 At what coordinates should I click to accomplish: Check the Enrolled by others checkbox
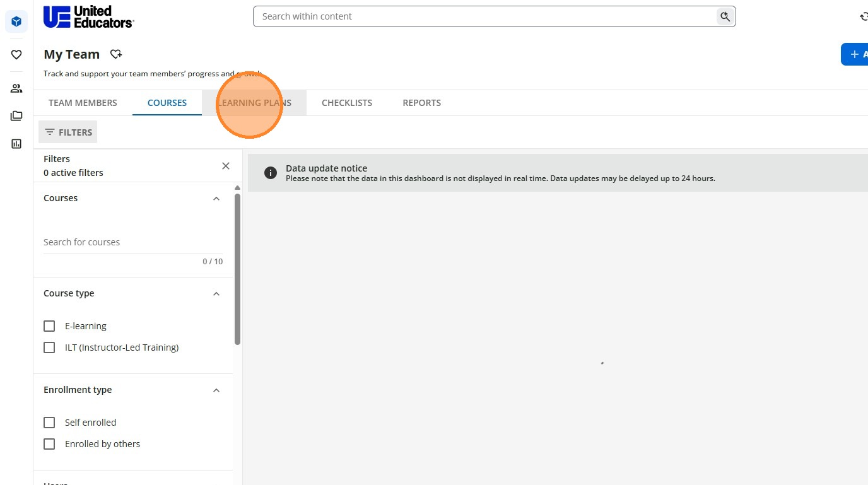[x=49, y=444]
